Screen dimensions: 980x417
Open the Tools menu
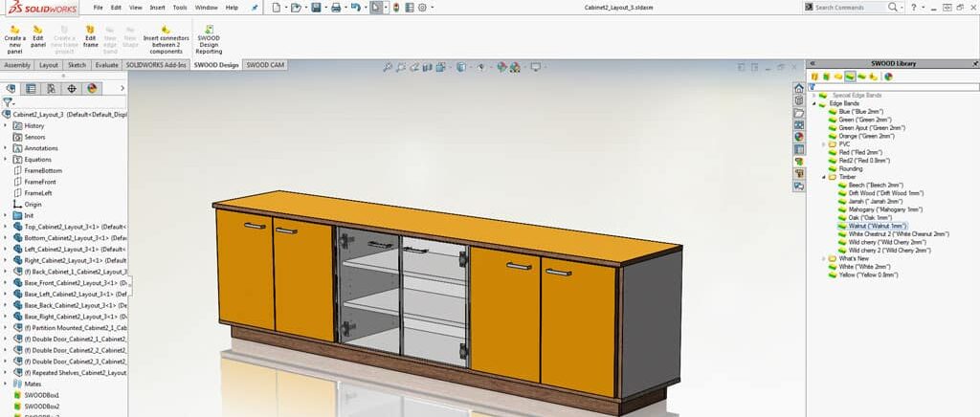180,8
